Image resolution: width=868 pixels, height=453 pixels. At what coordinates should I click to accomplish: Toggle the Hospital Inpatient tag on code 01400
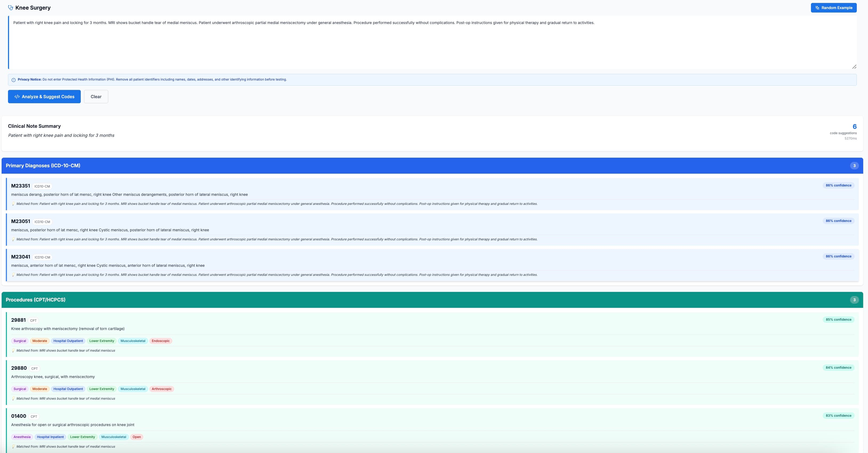[50, 437]
